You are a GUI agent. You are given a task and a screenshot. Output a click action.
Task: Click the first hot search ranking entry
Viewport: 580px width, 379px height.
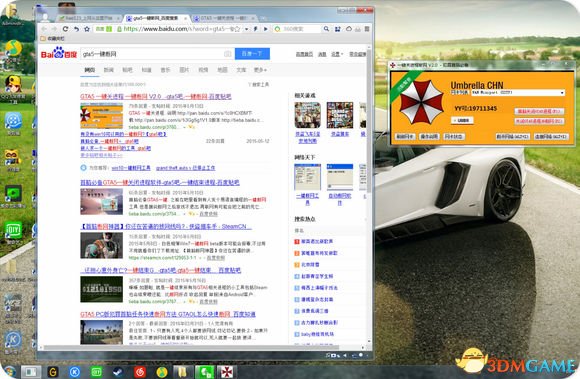317,241
